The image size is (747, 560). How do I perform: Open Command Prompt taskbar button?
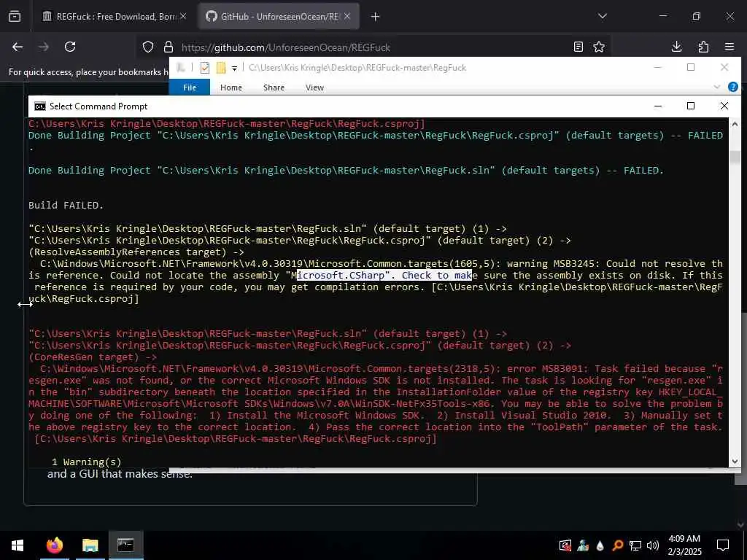coord(125,545)
